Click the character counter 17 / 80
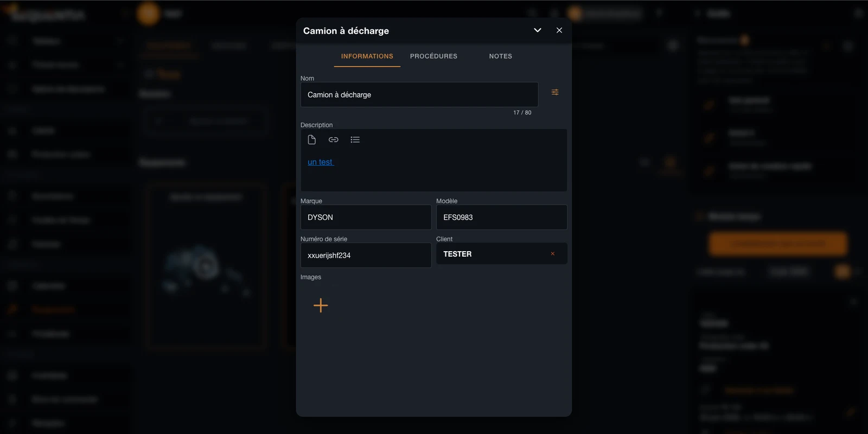The width and height of the screenshot is (868, 434). pos(522,113)
